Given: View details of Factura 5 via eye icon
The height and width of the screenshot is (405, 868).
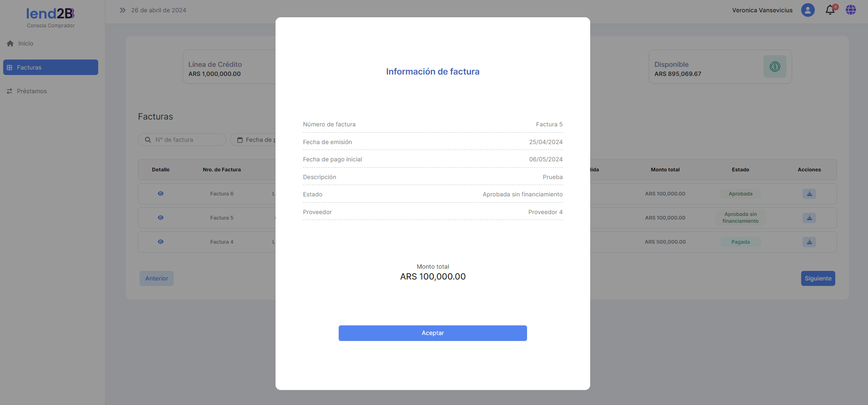Looking at the screenshot, I should pos(161,218).
